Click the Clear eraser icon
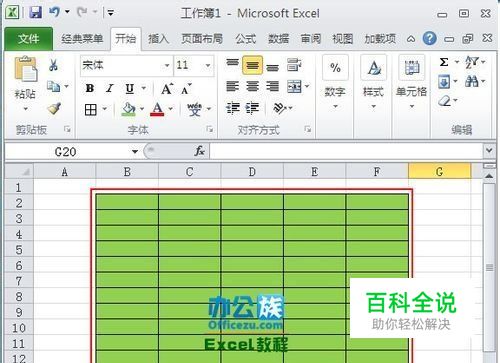Viewport: 500px width, 363px height. click(445, 101)
